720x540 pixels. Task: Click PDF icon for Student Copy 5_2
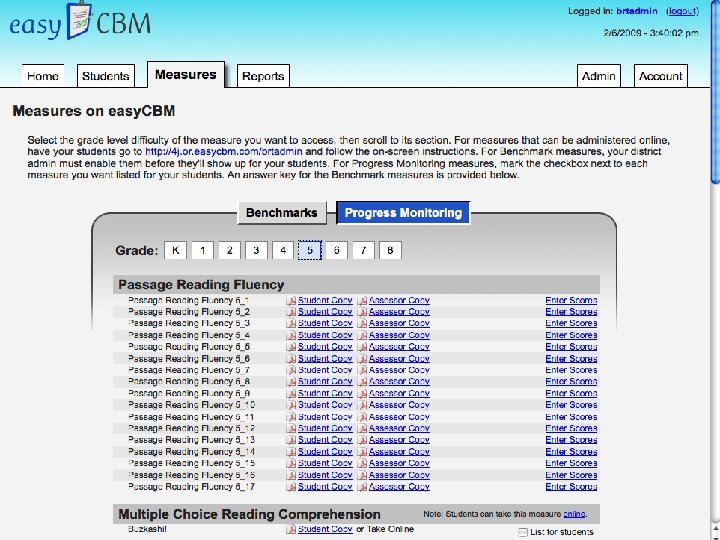(x=291, y=312)
